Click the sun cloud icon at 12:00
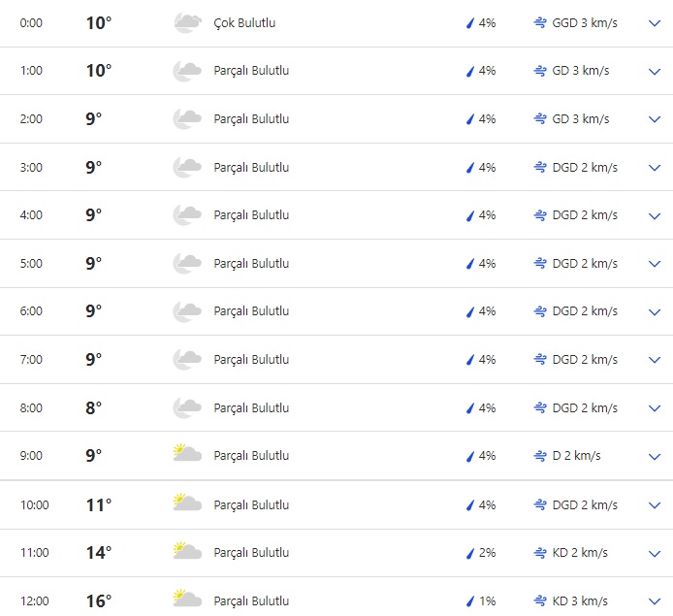 pyautogui.click(x=186, y=600)
